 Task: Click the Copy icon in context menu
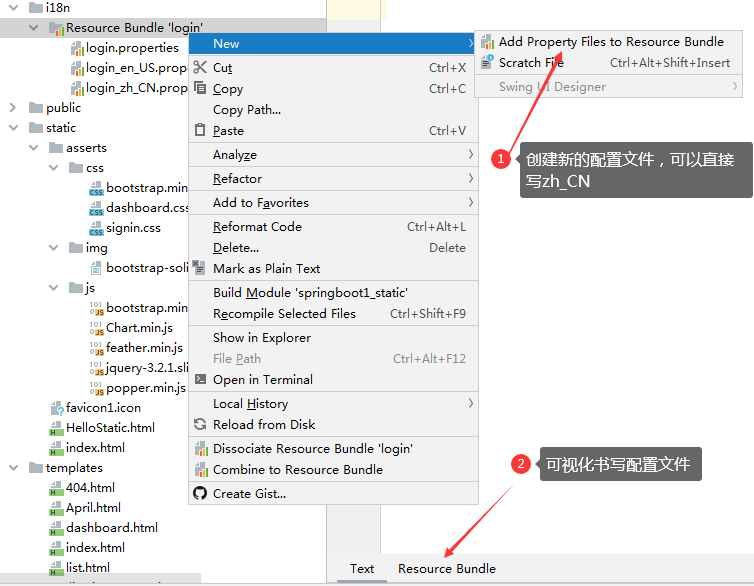pyautogui.click(x=200, y=89)
